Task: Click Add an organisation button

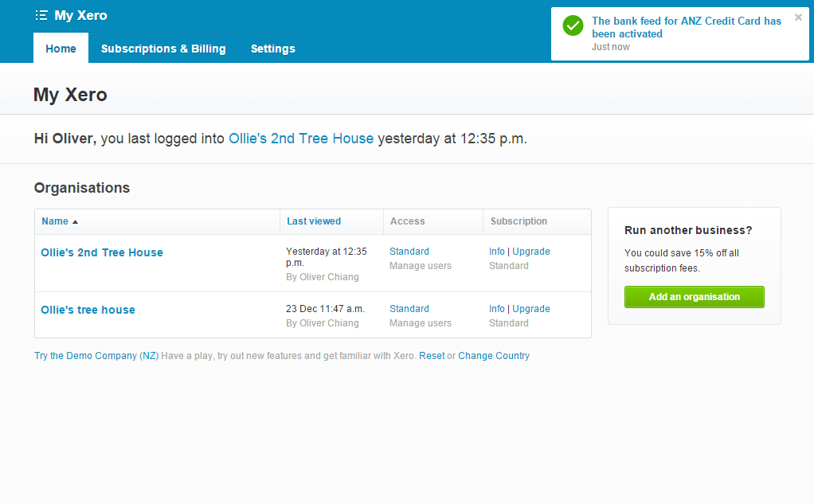Action: [694, 297]
